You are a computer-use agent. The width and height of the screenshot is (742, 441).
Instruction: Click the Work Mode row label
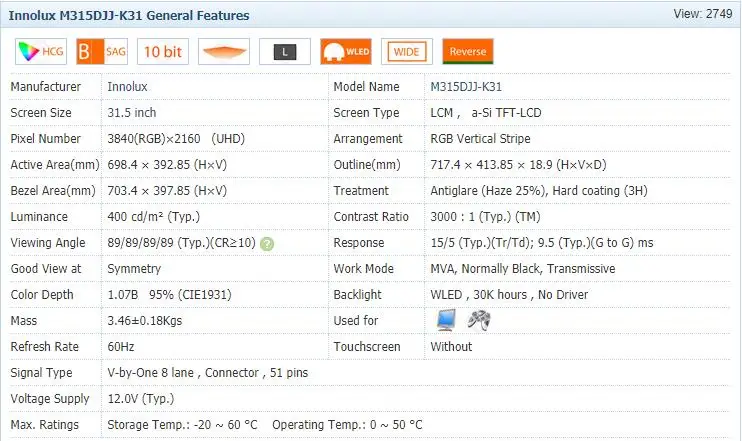click(363, 269)
